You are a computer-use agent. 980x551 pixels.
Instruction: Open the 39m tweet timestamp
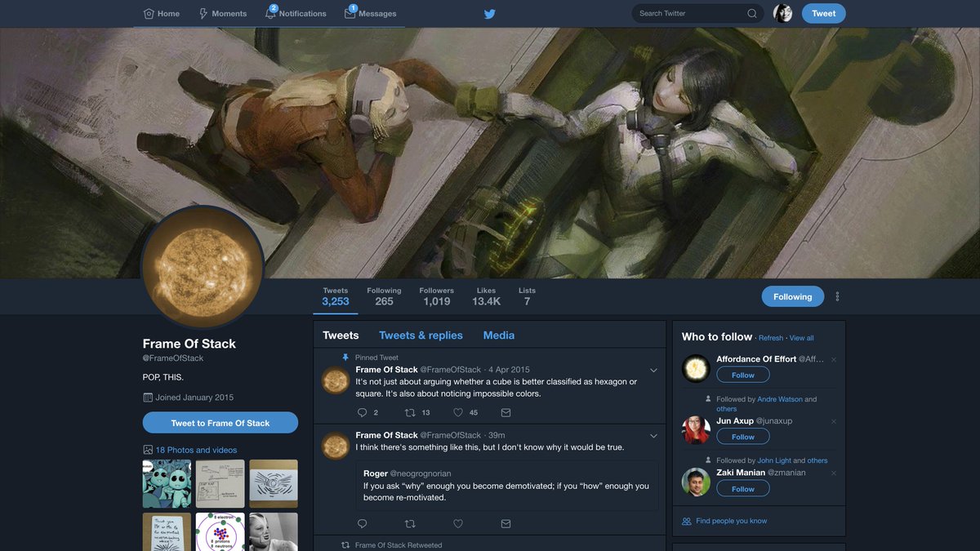click(x=497, y=435)
